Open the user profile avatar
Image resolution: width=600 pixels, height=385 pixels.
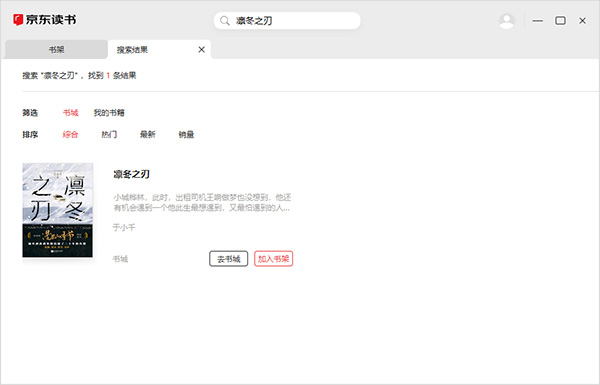[x=507, y=21]
